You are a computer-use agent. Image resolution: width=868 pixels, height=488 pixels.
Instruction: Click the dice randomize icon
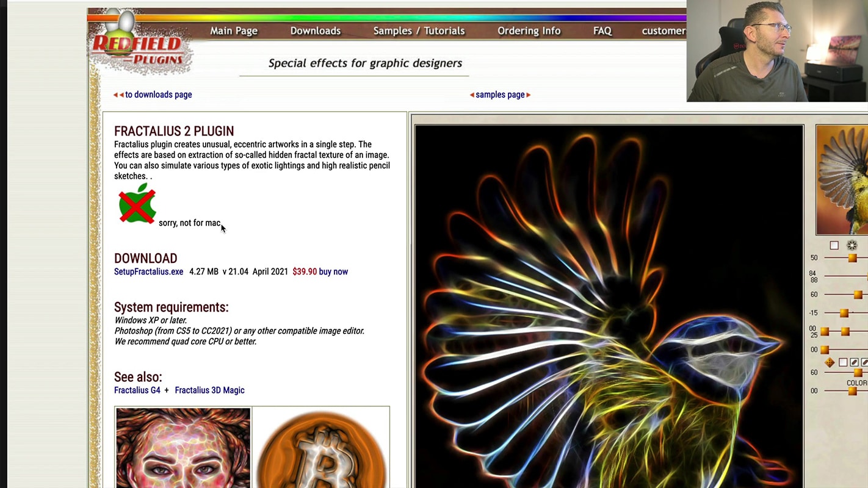[x=830, y=362]
